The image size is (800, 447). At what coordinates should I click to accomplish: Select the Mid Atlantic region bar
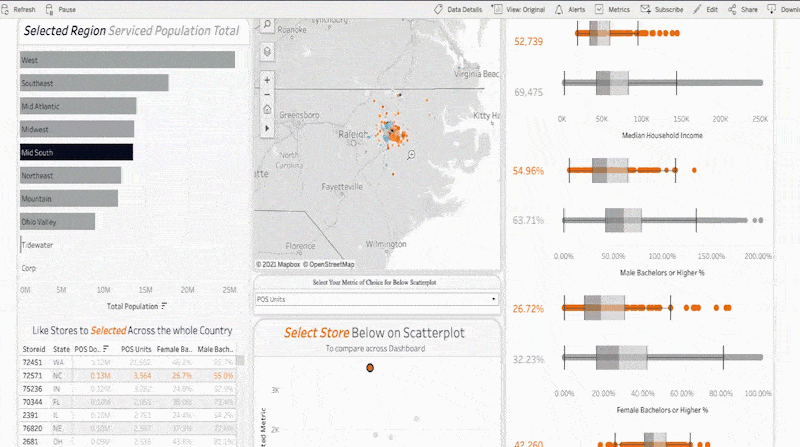[78, 106]
